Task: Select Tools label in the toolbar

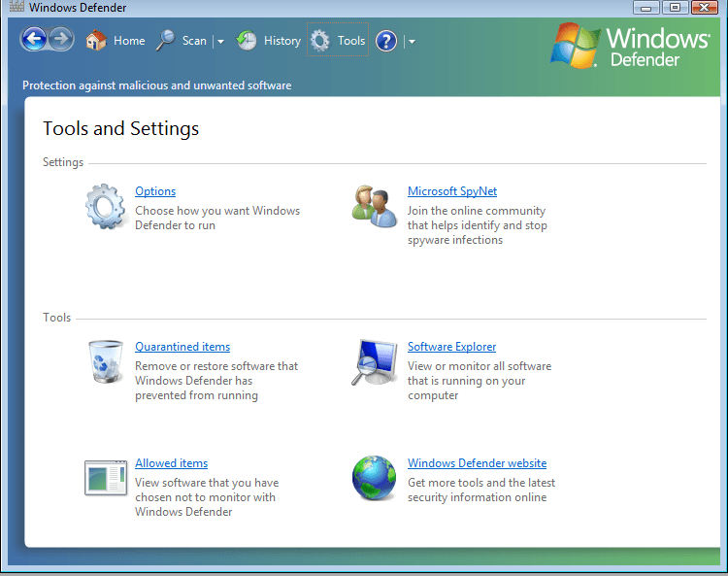Action: (351, 41)
